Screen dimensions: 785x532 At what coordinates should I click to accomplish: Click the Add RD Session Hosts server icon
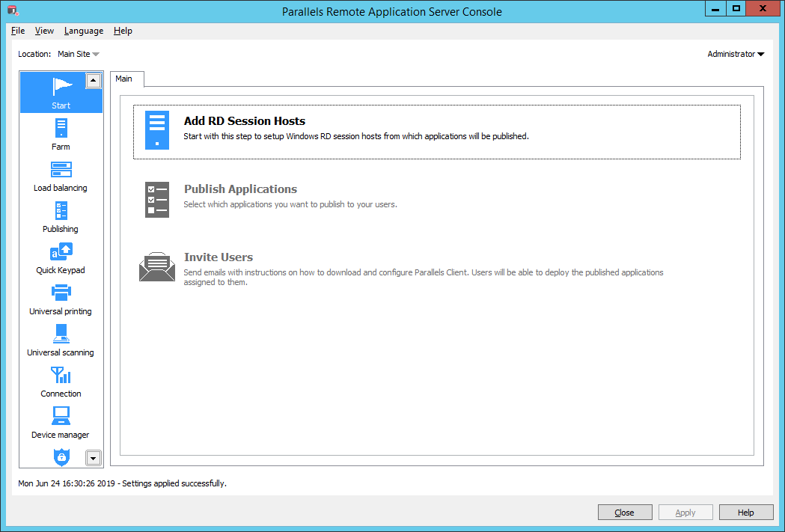157,130
